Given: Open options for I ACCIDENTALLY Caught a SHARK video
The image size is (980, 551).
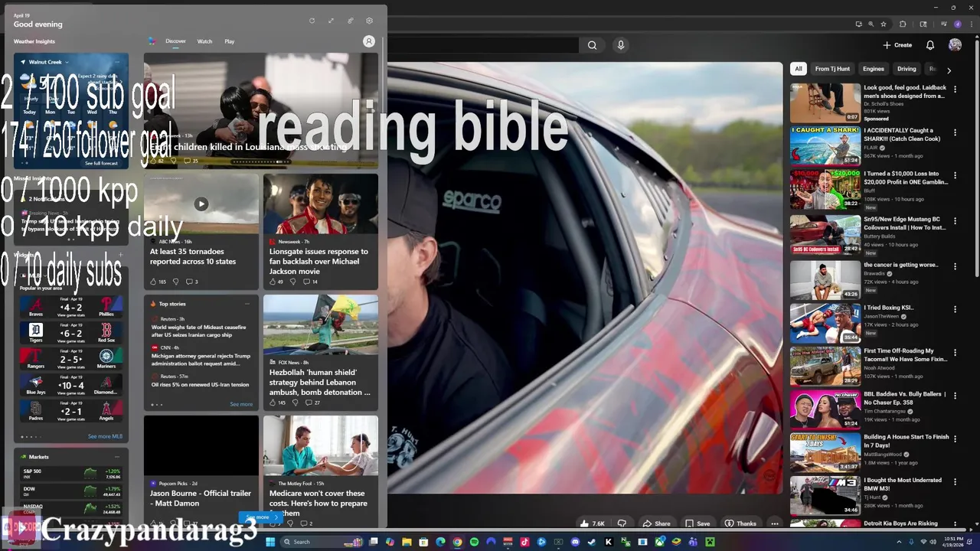Looking at the screenshot, I should 955,132.
